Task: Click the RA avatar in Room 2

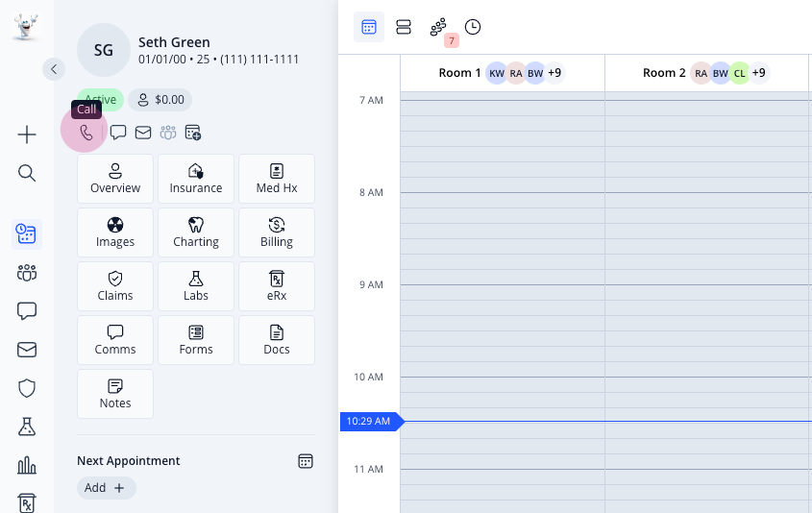Action: pos(701,73)
